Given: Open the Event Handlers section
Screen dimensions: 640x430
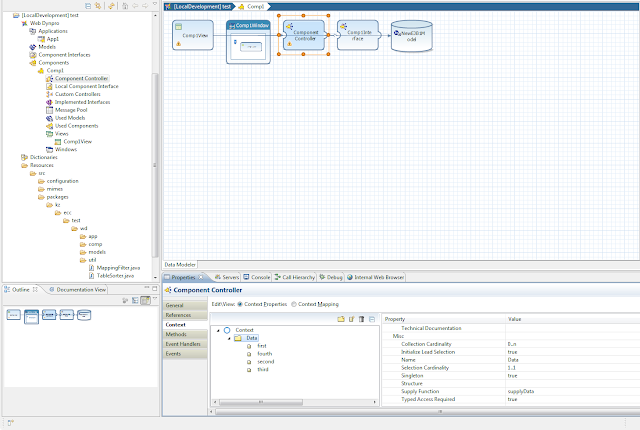Looking at the screenshot, I should [x=186, y=344].
